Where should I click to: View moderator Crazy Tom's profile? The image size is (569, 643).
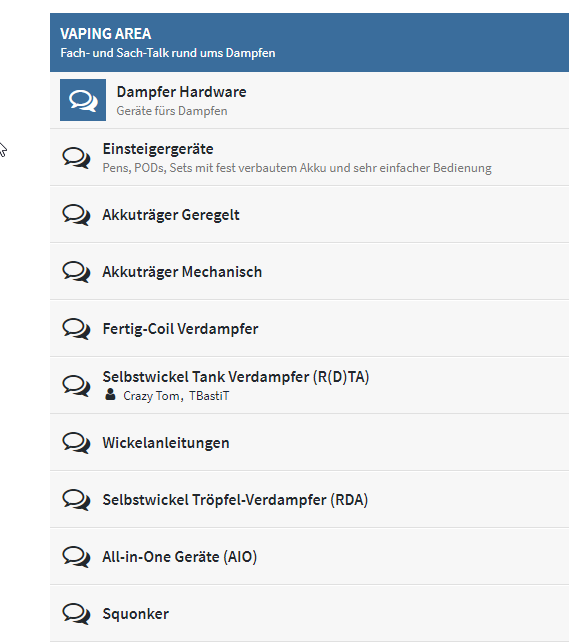pyautogui.click(x=151, y=396)
